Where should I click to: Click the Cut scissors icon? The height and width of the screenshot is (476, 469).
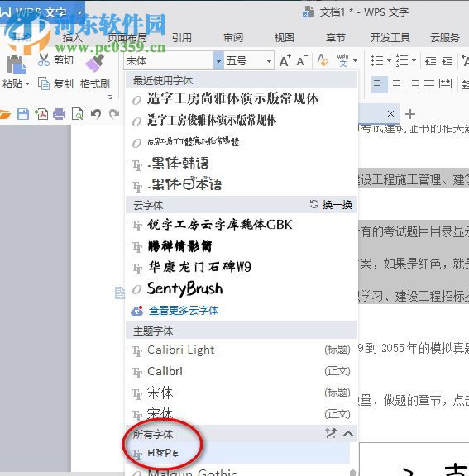point(44,59)
